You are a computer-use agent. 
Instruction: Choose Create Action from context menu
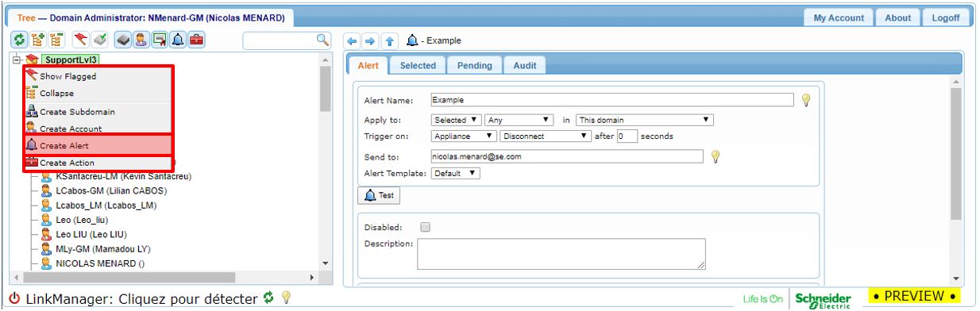click(98, 163)
